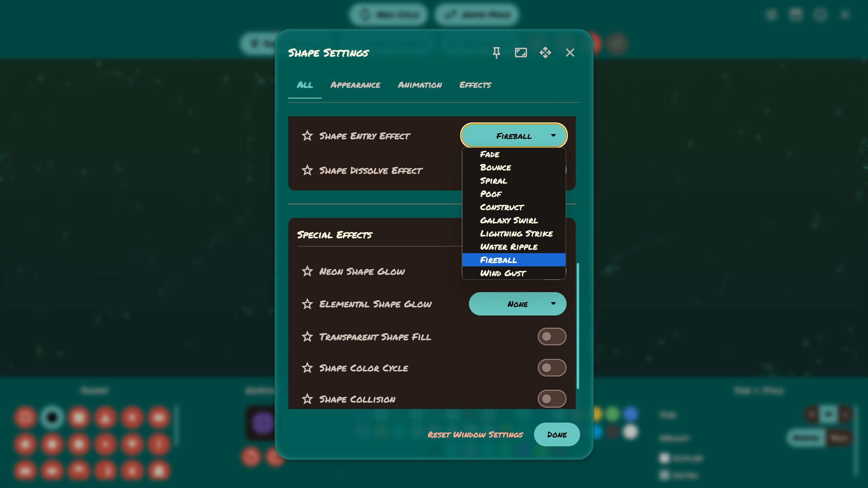868x488 pixels.
Task: Click the star icon next to Shape Color Cycle
Action: coord(307,368)
